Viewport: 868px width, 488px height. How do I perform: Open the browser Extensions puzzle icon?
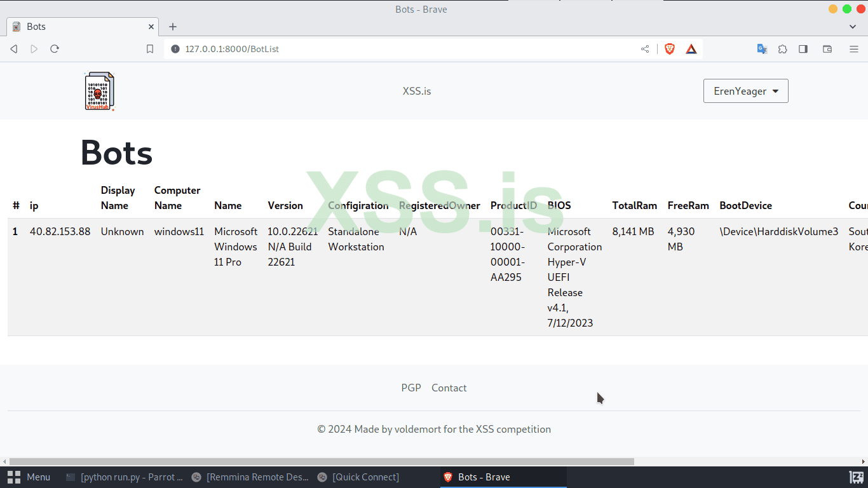click(782, 48)
